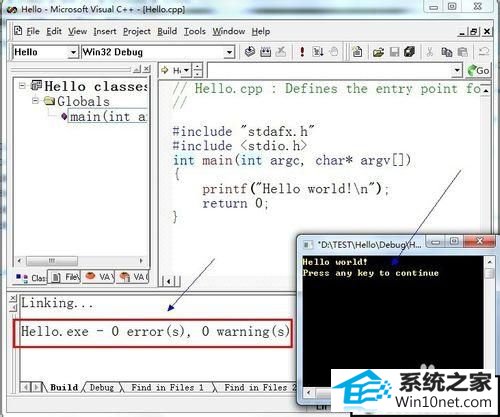Open the File menu
The width and height of the screenshot is (500, 417).
point(33,31)
